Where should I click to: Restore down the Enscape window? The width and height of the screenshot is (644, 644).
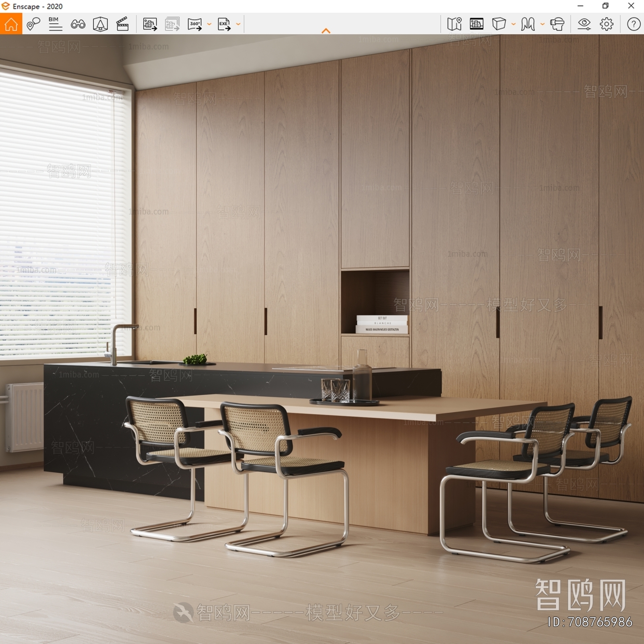pyautogui.click(x=605, y=6)
